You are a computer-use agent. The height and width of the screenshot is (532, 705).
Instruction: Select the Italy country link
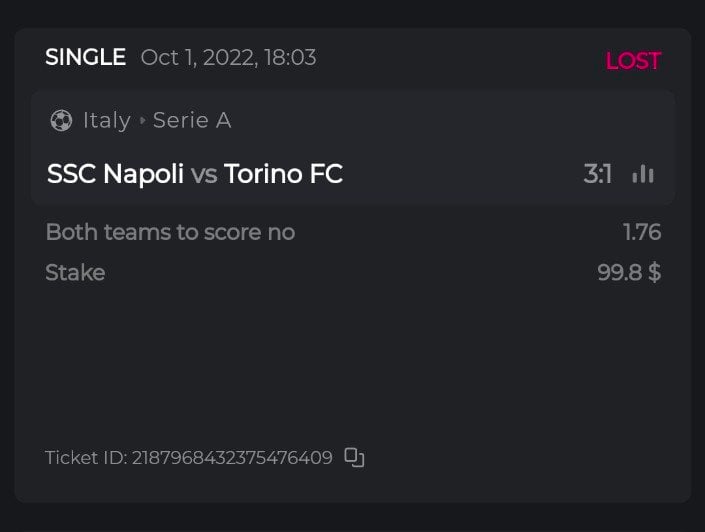[107, 121]
